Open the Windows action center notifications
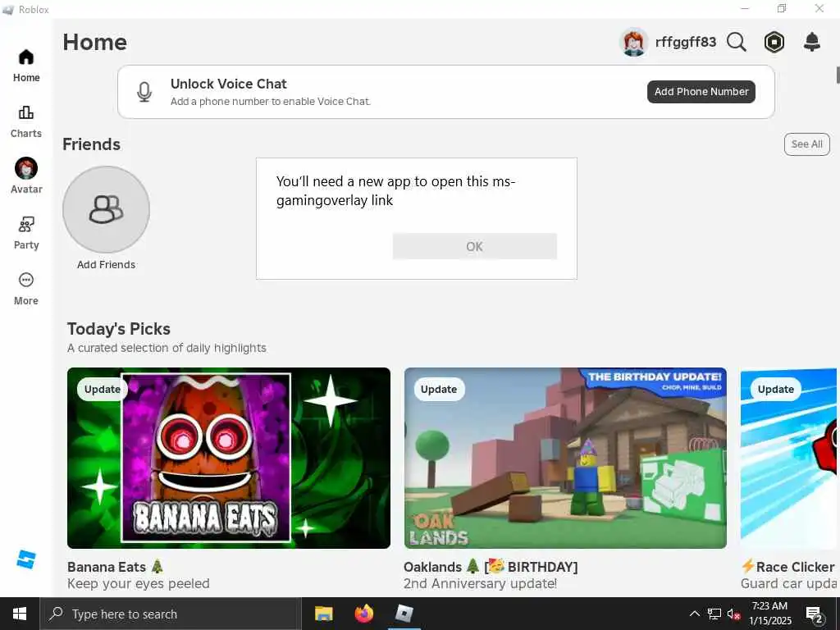 815,614
